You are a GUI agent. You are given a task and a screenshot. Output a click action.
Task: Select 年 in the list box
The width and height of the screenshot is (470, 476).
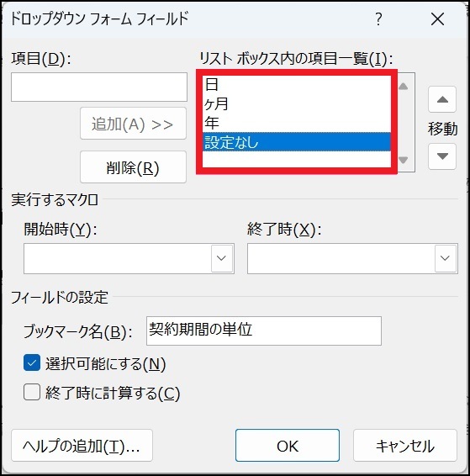click(x=297, y=123)
